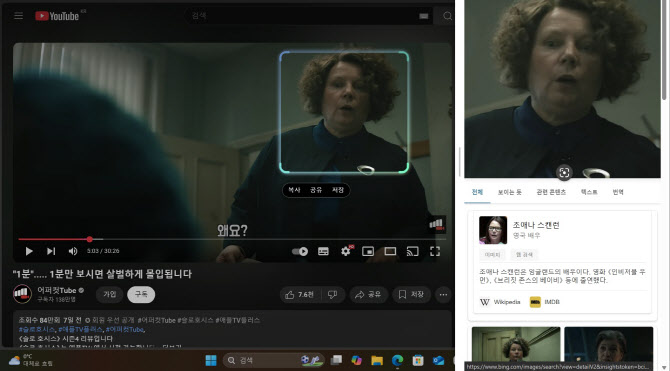The image size is (670, 371).
Task: Toggle the autoplay switch in player
Action: (x=300, y=251)
